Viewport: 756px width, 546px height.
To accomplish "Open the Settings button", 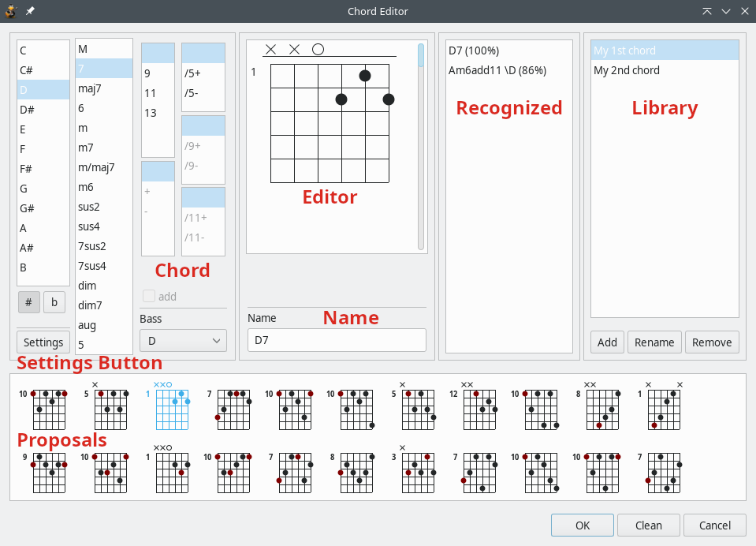I will pos(43,342).
